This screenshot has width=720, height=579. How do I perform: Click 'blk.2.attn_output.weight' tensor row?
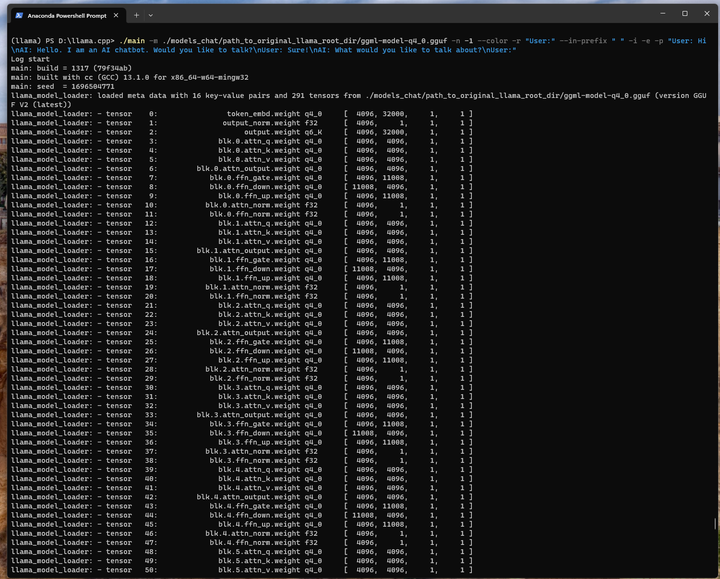tap(242, 333)
